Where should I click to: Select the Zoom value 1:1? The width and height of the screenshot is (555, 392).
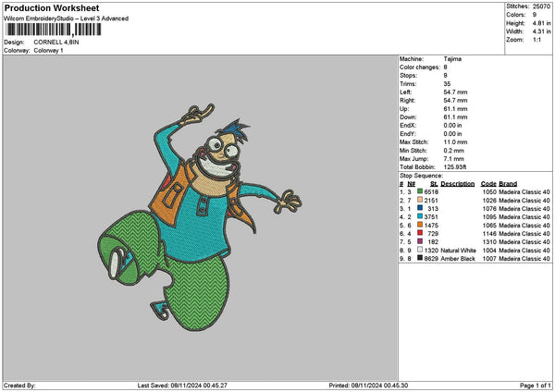pyautogui.click(x=536, y=40)
